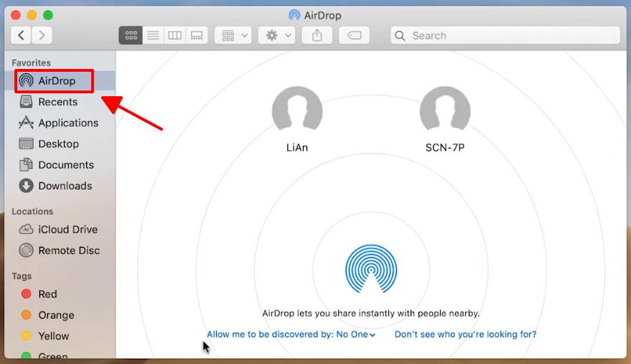Viewport: 631px width, 364px height.
Task: Click the AirDrop icon in the title bar
Action: (x=294, y=15)
